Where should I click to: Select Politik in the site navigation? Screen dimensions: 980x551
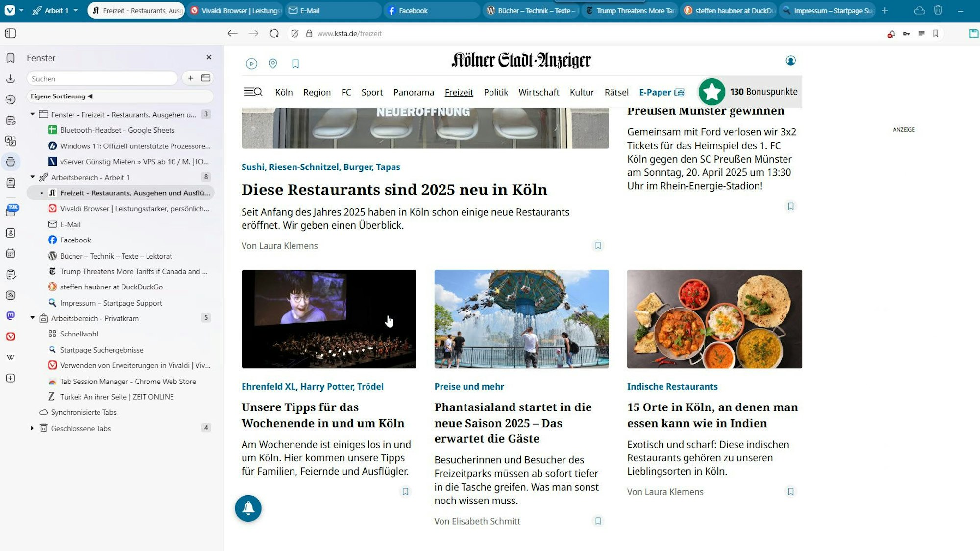(x=496, y=92)
